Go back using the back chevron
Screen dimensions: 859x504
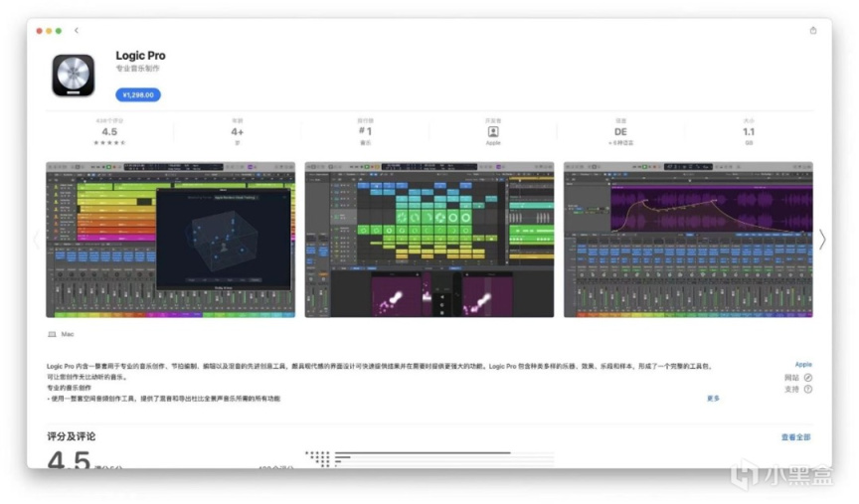(77, 31)
